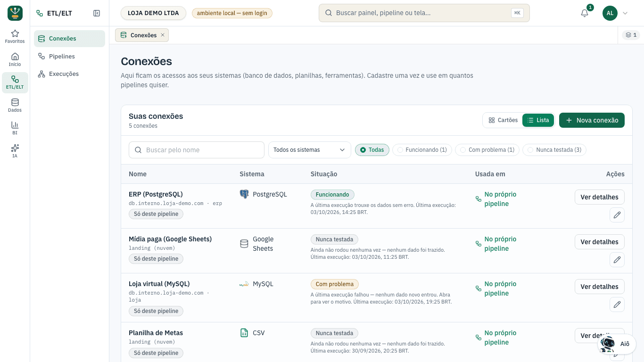View details of Mídia paga (Google Sheets)

[599, 242]
